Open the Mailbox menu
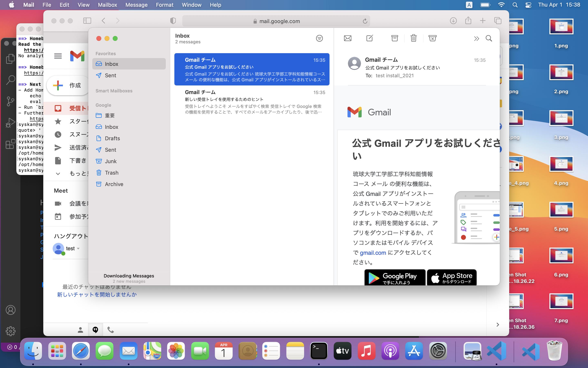The height and width of the screenshot is (368, 588). point(107,5)
